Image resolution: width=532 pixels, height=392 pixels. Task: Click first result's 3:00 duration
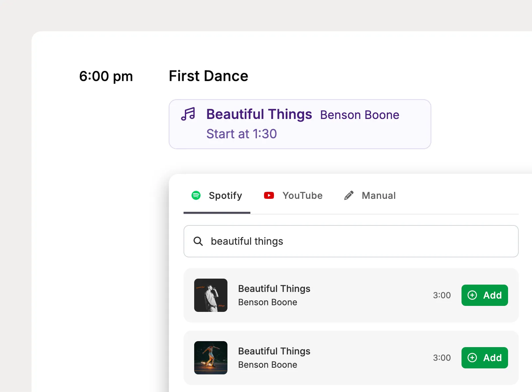tap(442, 295)
